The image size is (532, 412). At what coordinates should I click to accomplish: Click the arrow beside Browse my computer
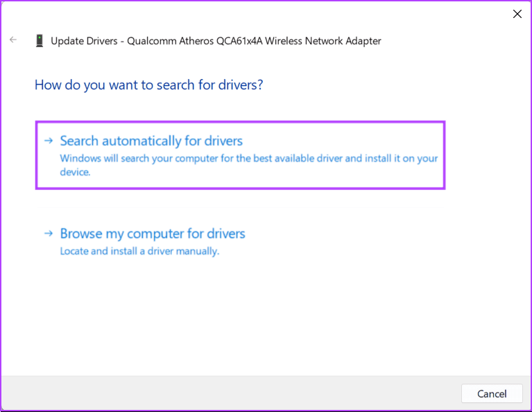pos(48,234)
